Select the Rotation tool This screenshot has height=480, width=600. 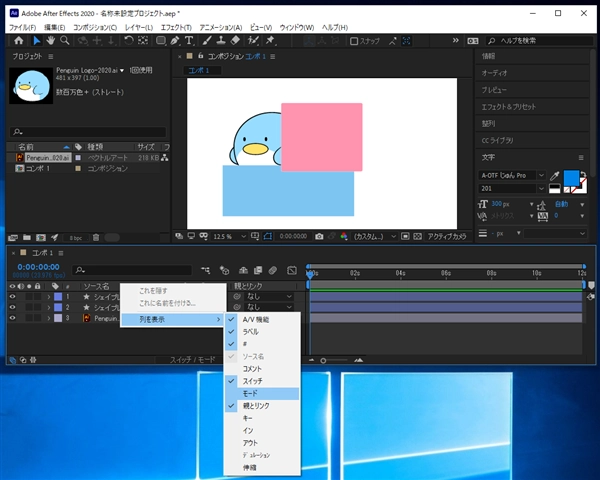(x=129, y=41)
